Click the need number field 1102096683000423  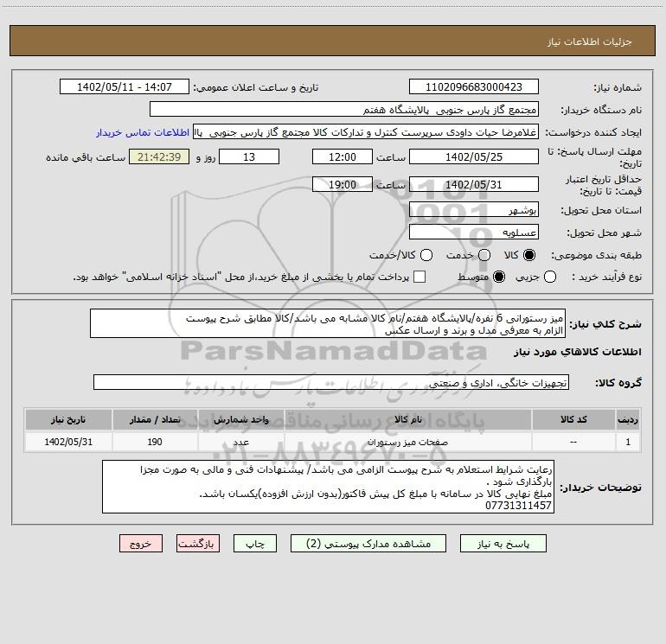tap(474, 87)
